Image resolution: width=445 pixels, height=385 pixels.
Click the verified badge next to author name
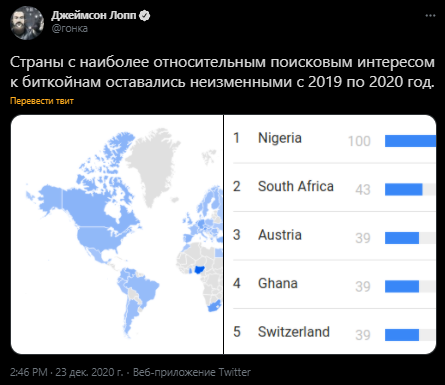click(145, 15)
